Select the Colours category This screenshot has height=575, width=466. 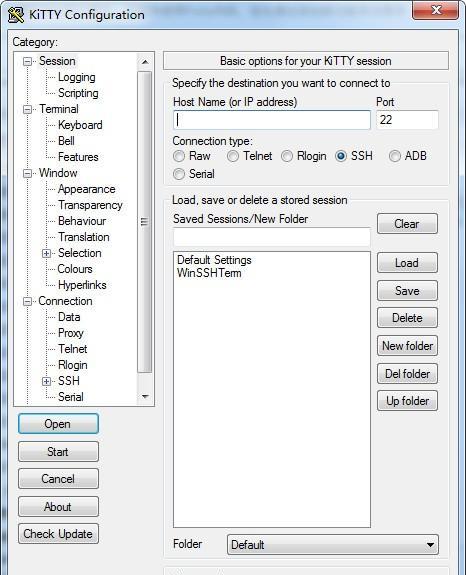(x=75, y=269)
